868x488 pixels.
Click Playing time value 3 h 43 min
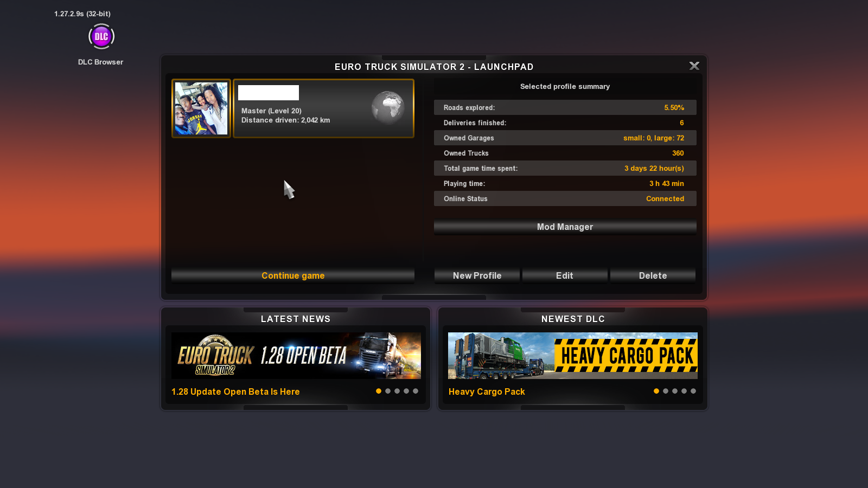point(667,184)
